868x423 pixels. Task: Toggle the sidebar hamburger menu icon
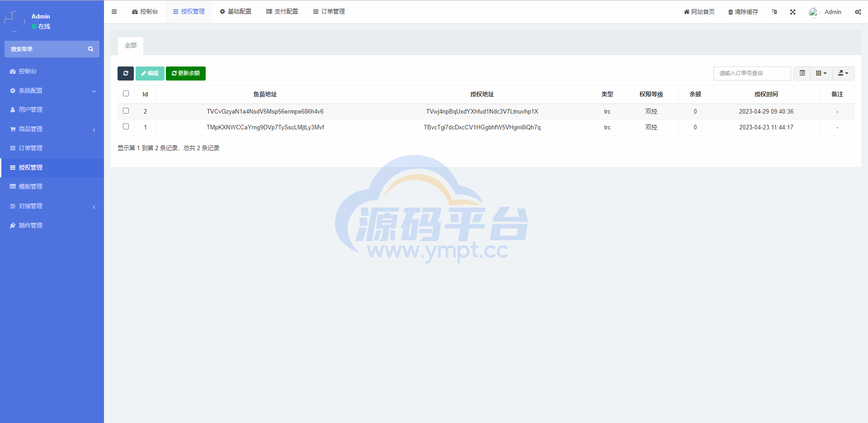coord(114,12)
